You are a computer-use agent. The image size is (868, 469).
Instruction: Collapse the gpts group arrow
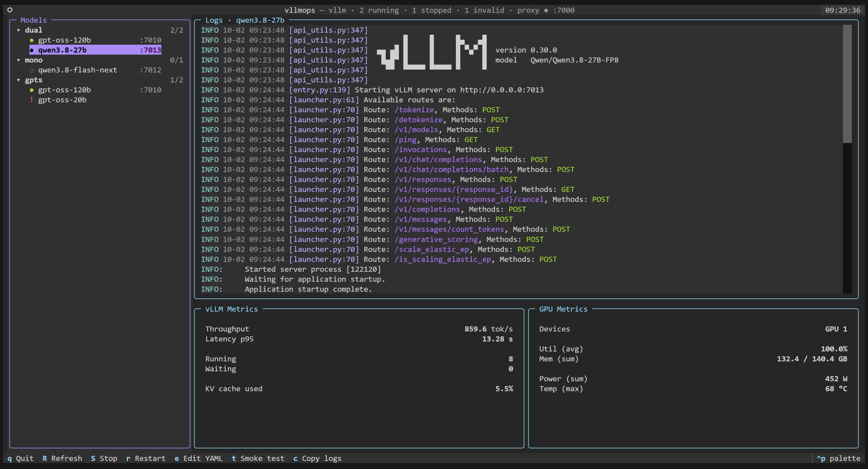(19, 80)
